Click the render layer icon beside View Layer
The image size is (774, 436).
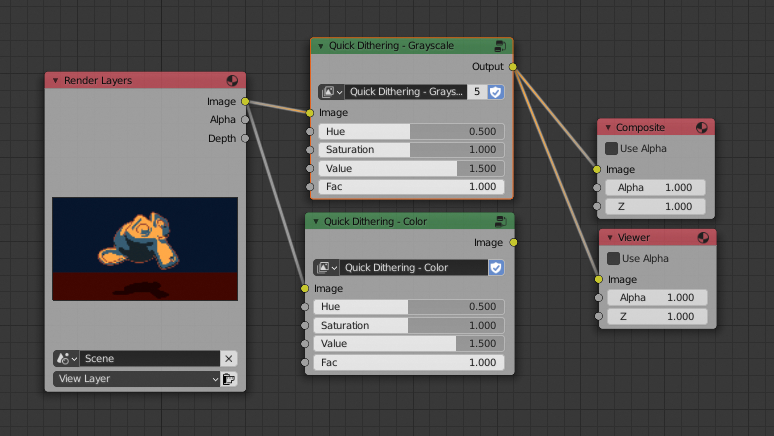[x=228, y=379]
